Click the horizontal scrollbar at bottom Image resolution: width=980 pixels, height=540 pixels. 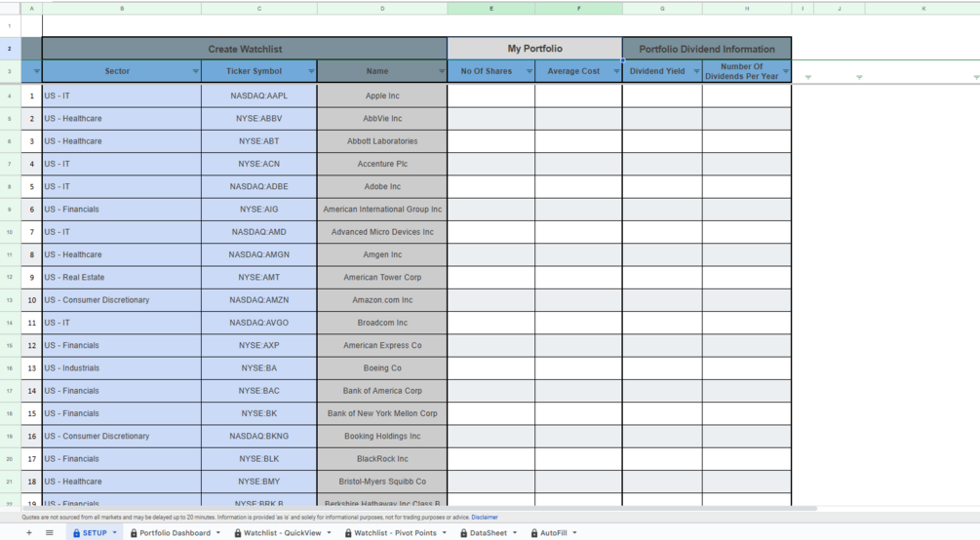coord(418,508)
